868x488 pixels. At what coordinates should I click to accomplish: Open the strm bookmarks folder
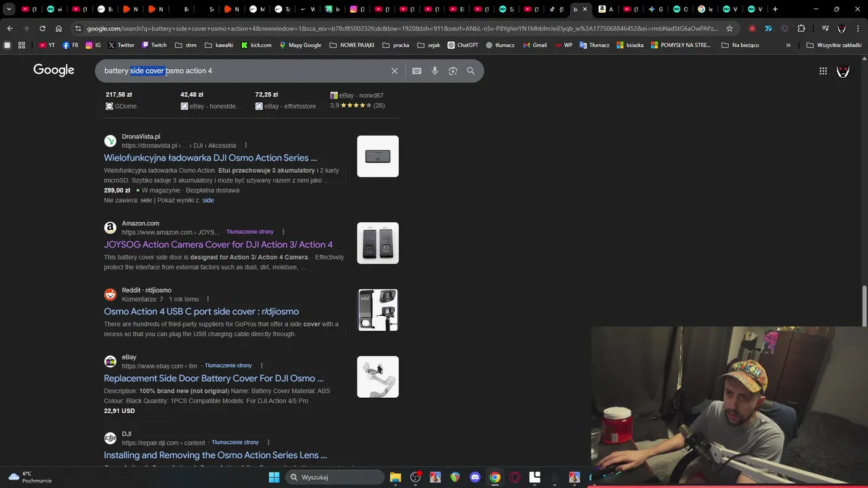click(x=186, y=45)
